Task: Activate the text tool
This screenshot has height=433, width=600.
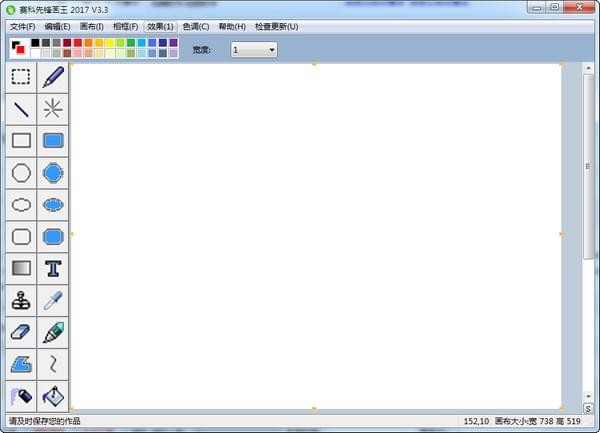Action: [53, 268]
